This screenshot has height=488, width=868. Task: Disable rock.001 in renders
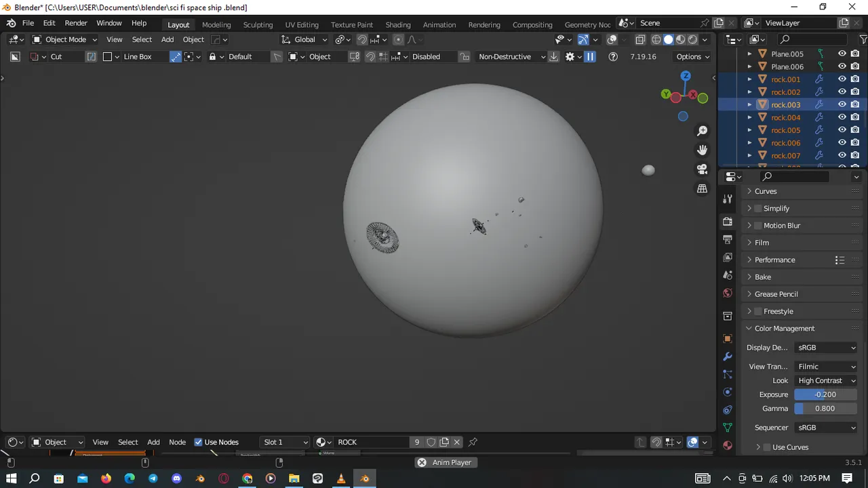[x=855, y=79]
